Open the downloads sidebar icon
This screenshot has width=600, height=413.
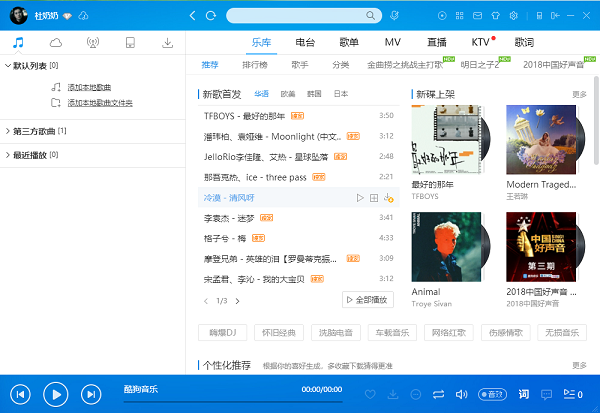click(167, 42)
